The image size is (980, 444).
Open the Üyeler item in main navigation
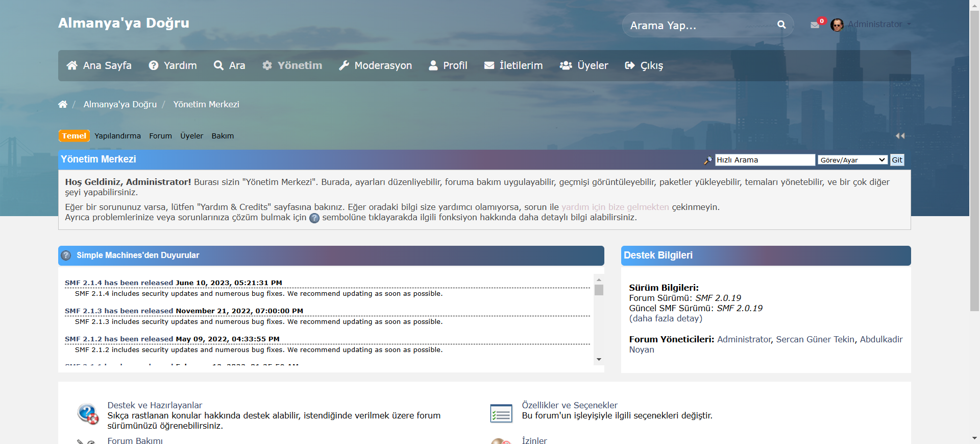(584, 65)
